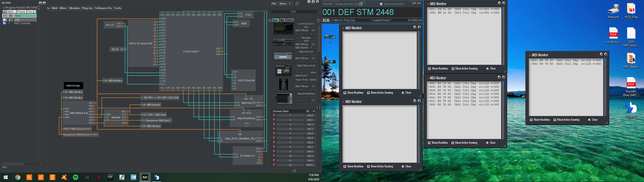
Task: Click the MIDI channel number field showing 15
Action: coord(326,20)
